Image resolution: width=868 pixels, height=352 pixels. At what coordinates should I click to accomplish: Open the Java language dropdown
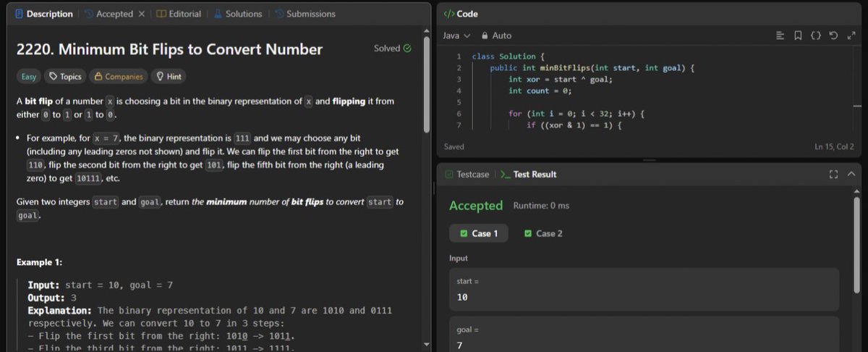click(456, 35)
